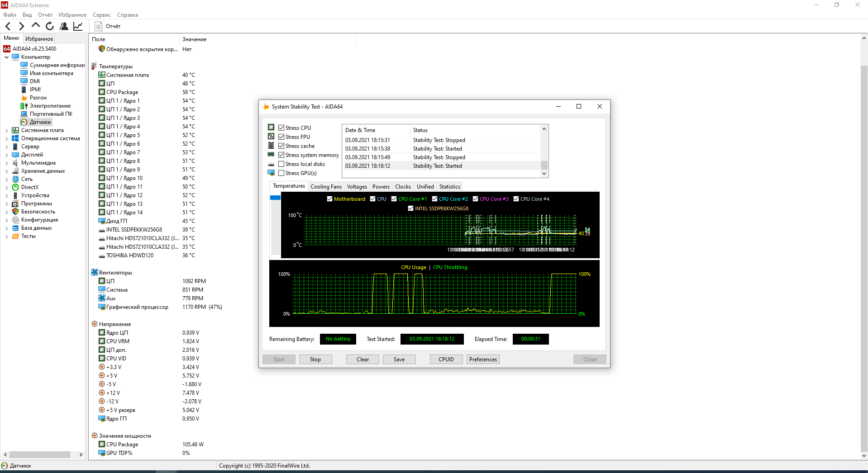Viewport: 868px width, 473px height.
Task: Click the Save button
Action: [399, 359]
